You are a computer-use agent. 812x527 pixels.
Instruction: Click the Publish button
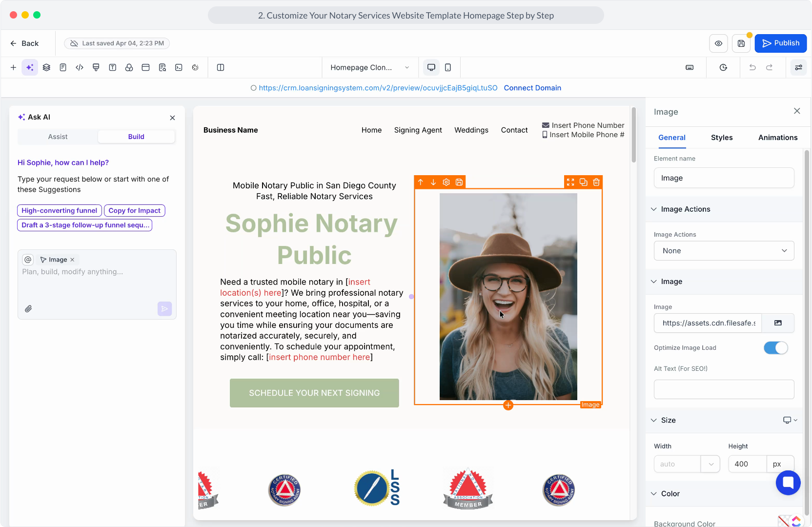tap(780, 43)
